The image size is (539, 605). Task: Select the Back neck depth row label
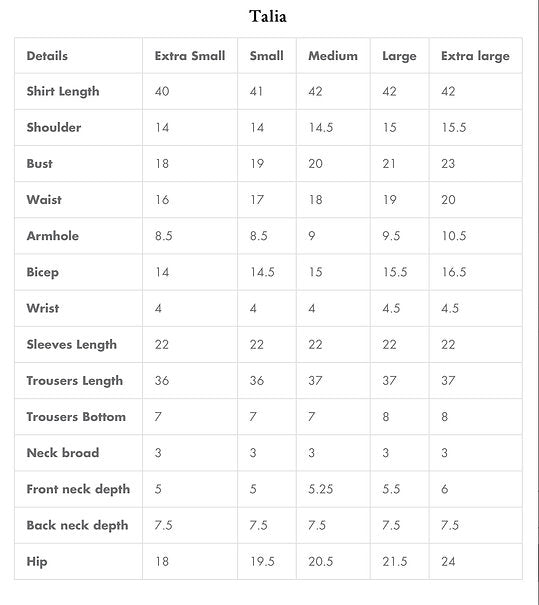[x=77, y=526]
